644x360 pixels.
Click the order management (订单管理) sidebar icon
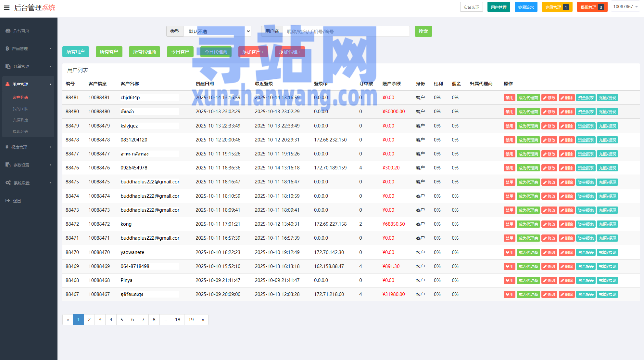point(8,66)
